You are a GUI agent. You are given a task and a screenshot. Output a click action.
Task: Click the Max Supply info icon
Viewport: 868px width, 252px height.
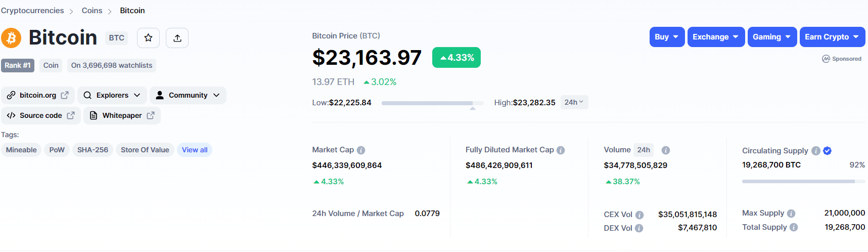point(791,214)
